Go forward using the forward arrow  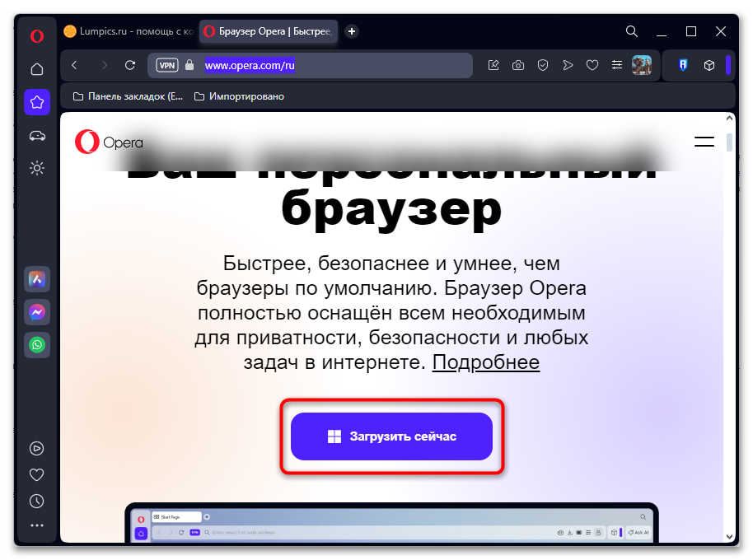pyautogui.click(x=104, y=65)
